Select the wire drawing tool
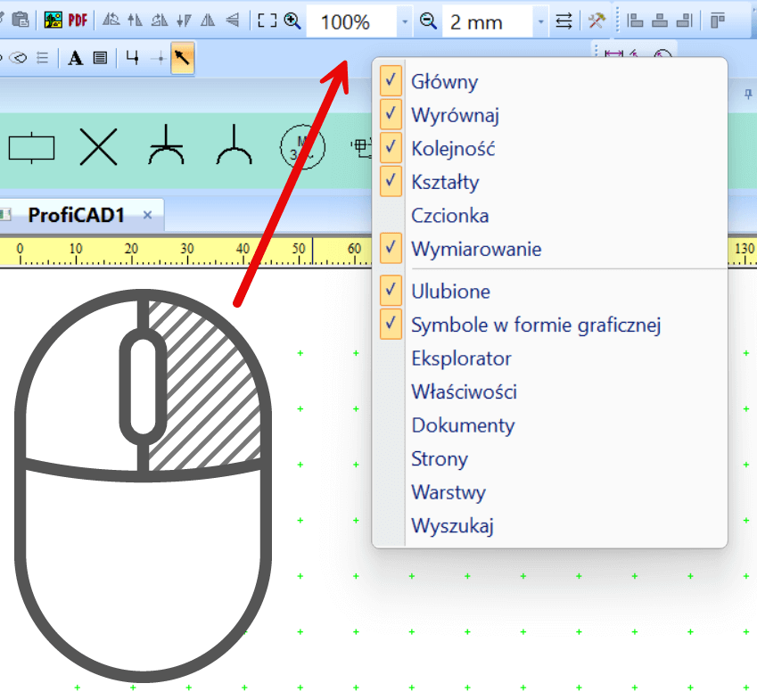The width and height of the screenshot is (757, 700). tap(132, 58)
